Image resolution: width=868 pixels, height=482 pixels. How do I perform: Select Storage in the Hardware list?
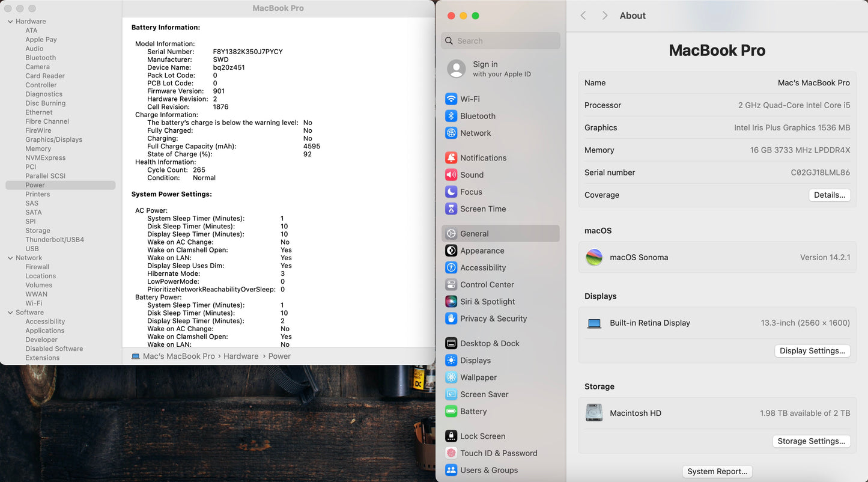(38, 231)
